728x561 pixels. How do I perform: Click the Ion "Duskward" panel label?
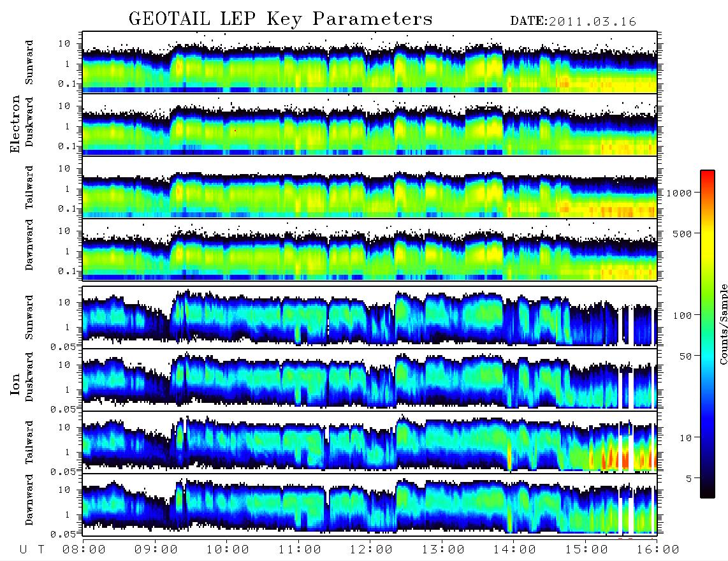29,377
